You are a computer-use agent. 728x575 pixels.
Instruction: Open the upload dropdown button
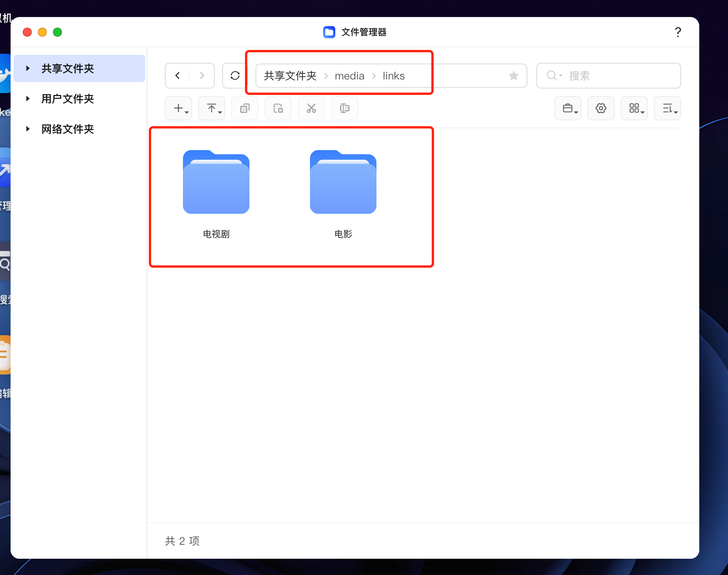[x=212, y=109]
